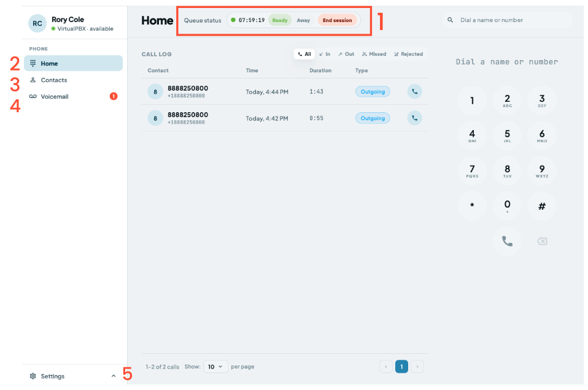Click Outgoing tag on the 1:43 call
This screenshot has height=390, width=588.
pyautogui.click(x=373, y=91)
